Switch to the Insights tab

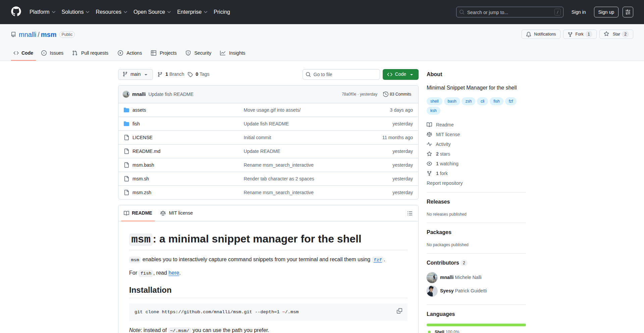pyautogui.click(x=233, y=53)
